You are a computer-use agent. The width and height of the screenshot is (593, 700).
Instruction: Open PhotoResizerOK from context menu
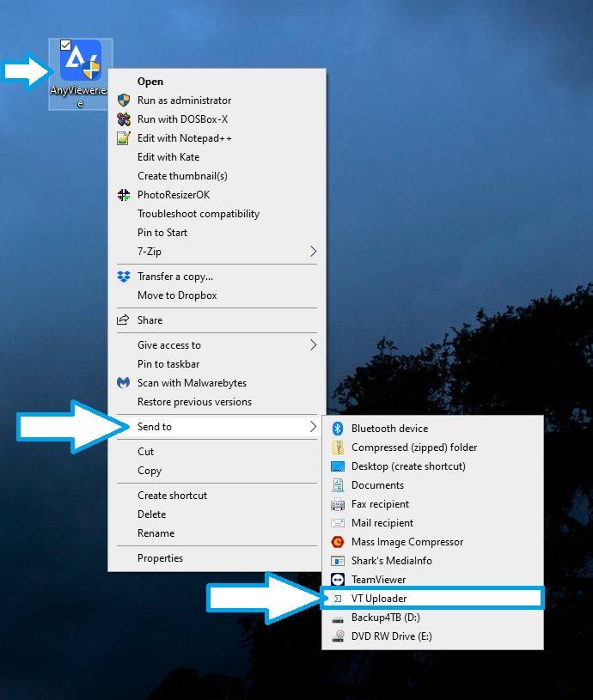[217, 195]
